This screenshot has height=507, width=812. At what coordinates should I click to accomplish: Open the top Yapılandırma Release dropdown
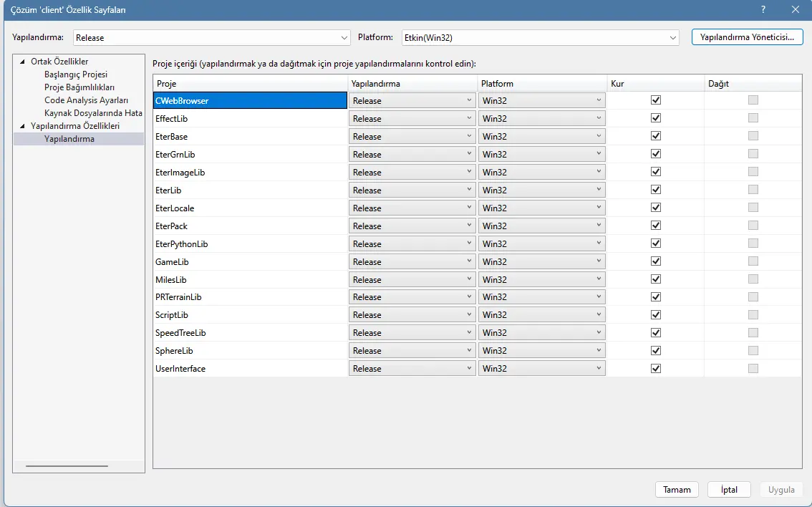[212, 38]
